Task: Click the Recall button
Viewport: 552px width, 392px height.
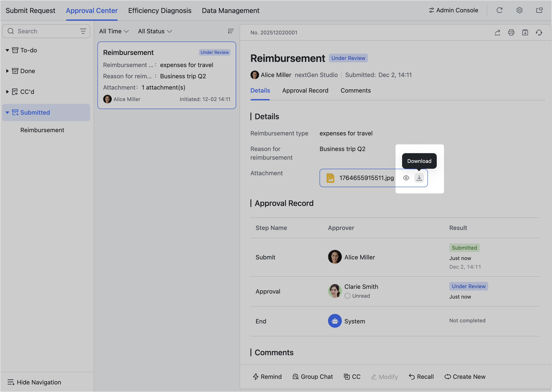Action: pyautogui.click(x=421, y=377)
